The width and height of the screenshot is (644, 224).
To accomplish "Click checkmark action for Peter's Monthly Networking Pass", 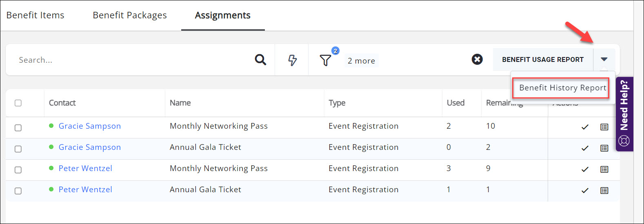I will [585, 169].
